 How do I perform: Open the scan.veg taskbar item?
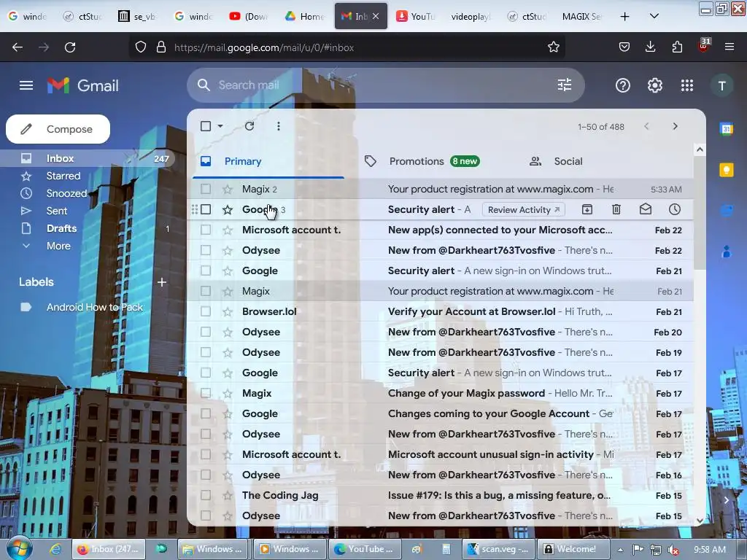498,549
